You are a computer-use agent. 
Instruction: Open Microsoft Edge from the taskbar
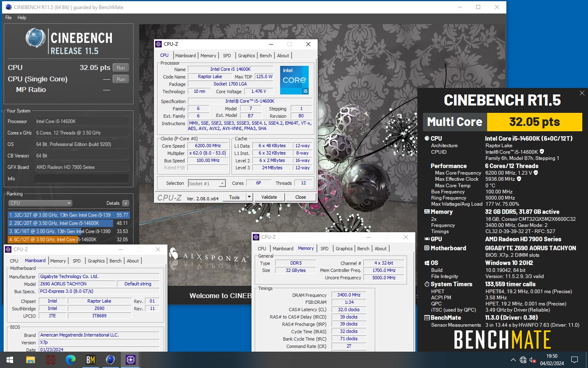tap(71, 360)
